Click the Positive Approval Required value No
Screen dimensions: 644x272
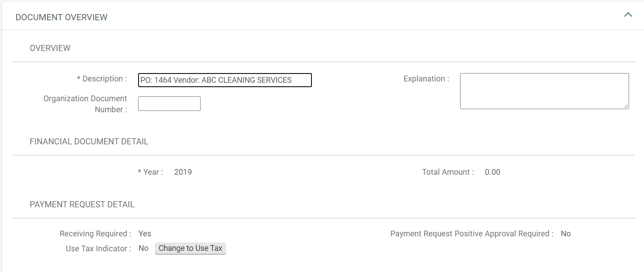[x=566, y=234]
